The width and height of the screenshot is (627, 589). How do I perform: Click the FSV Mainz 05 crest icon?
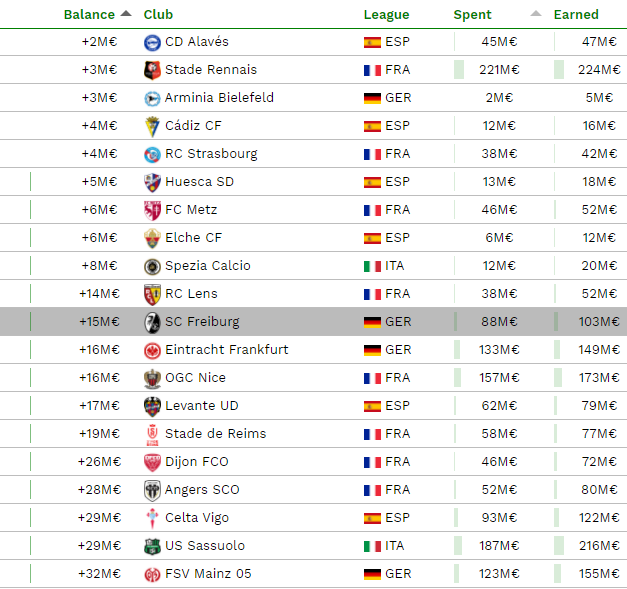pyautogui.click(x=152, y=575)
